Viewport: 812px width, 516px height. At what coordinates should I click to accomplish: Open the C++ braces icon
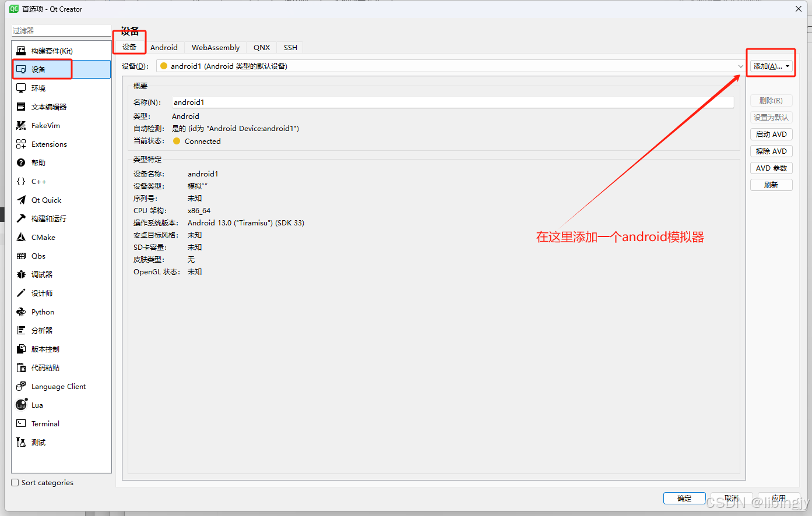point(21,181)
